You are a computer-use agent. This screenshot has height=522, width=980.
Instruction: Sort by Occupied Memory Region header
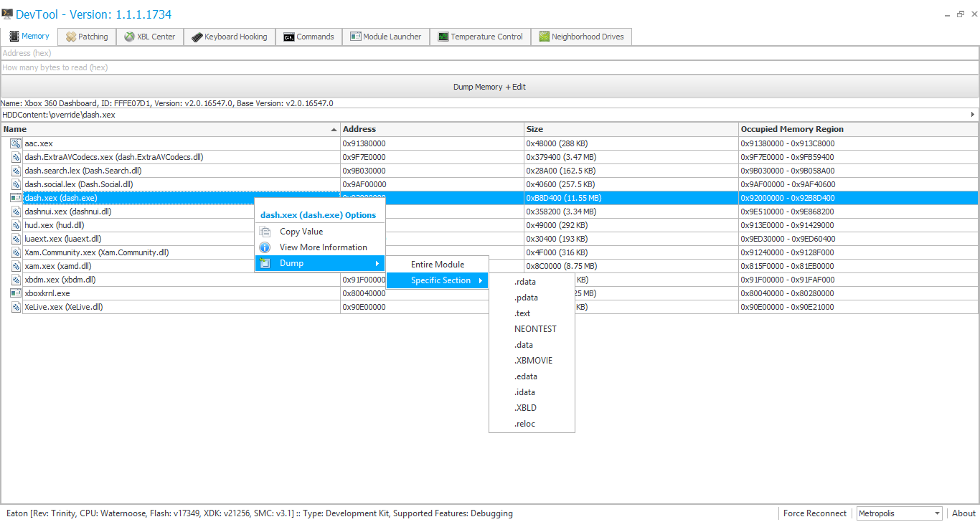(x=858, y=129)
